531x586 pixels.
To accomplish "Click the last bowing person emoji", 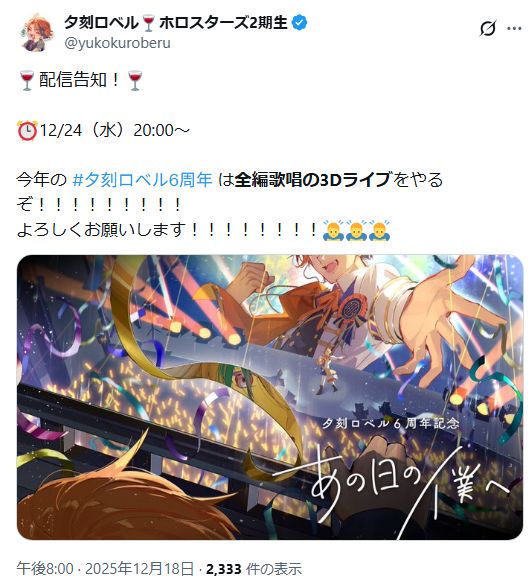I will (x=379, y=230).
